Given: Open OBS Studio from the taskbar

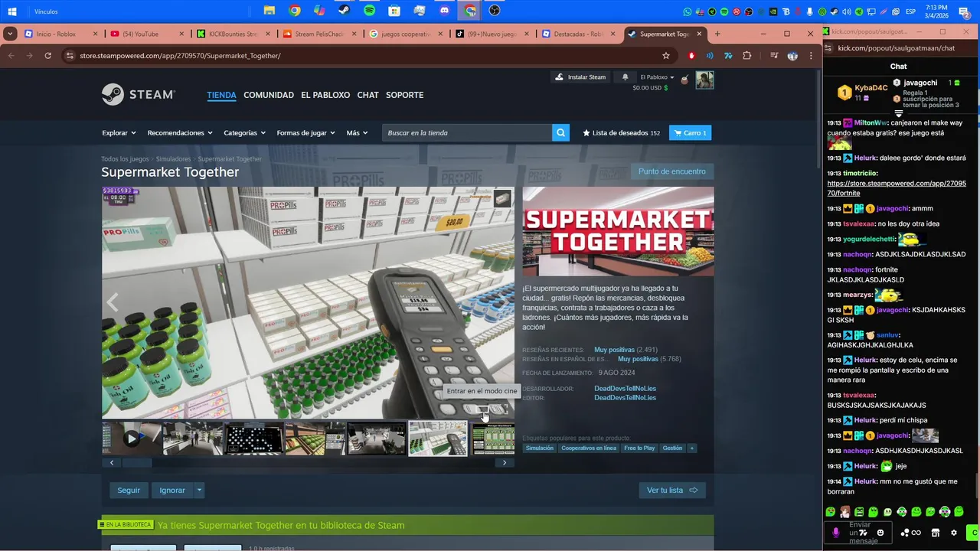Looking at the screenshot, I should point(495,11).
